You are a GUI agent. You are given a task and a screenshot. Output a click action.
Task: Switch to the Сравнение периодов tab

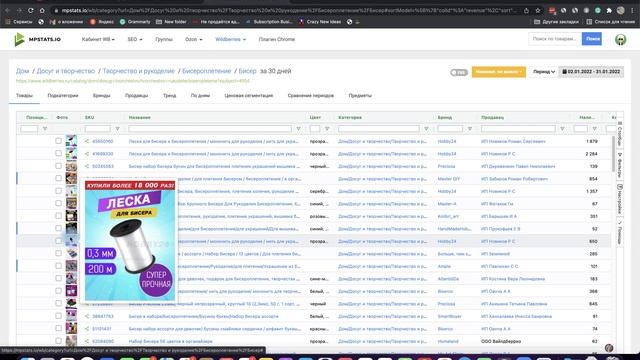(x=311, y=96)
